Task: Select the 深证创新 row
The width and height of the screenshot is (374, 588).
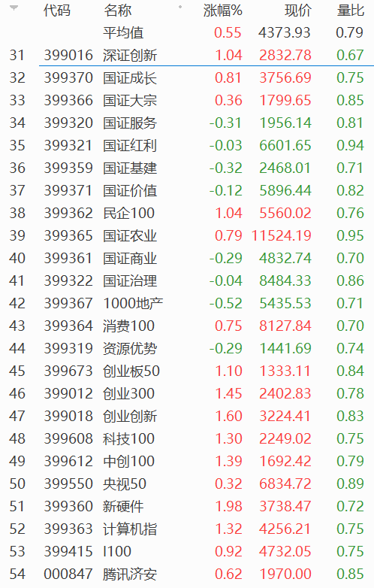Action: [x=187, y=55]
